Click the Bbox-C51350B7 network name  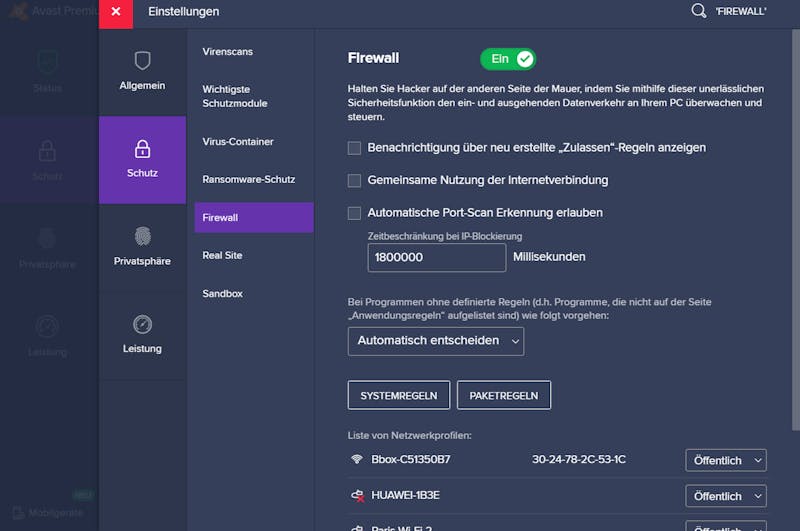pos(411,459)
